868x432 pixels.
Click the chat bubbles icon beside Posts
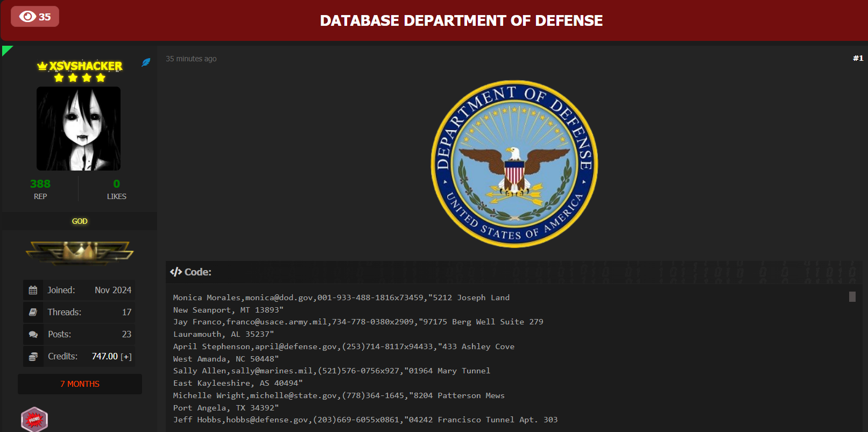coord(33,335)
